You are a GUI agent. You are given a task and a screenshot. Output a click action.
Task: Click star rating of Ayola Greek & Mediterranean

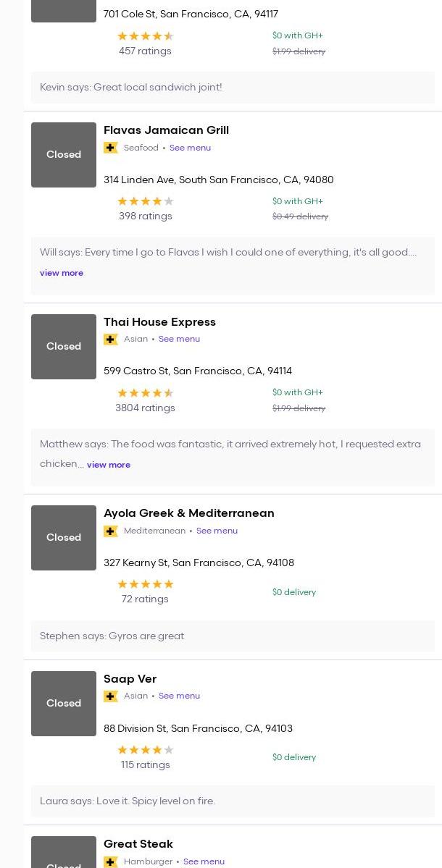[146, 584]
